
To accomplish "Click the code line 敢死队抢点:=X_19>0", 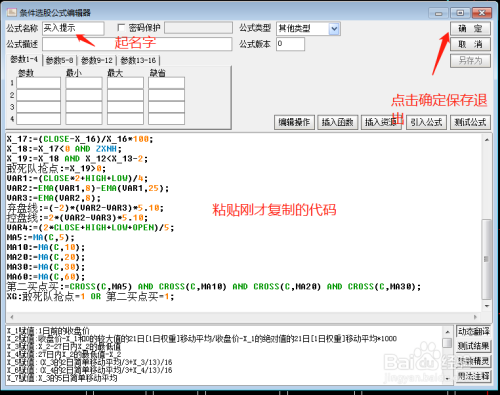I will coord(56,168).
